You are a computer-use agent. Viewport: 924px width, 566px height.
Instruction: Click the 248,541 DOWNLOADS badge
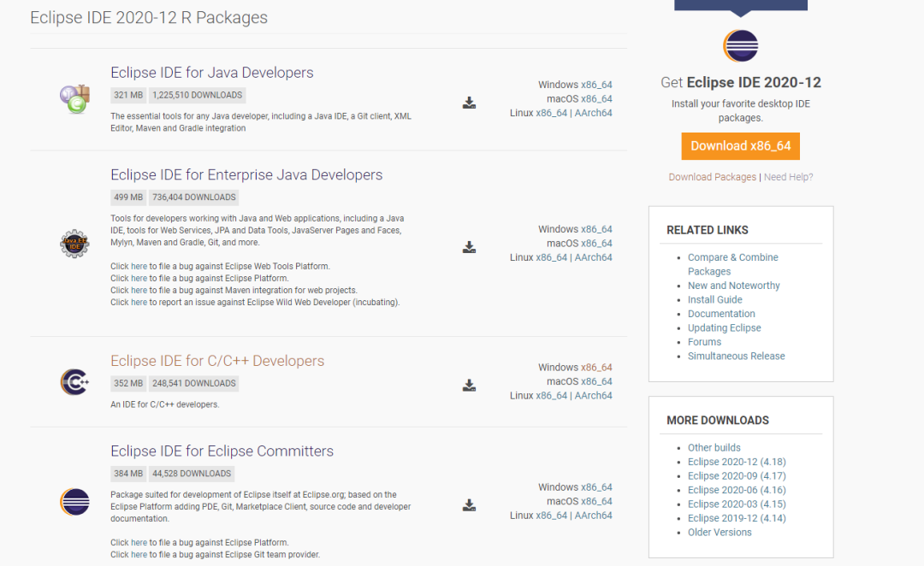point(194,383)
